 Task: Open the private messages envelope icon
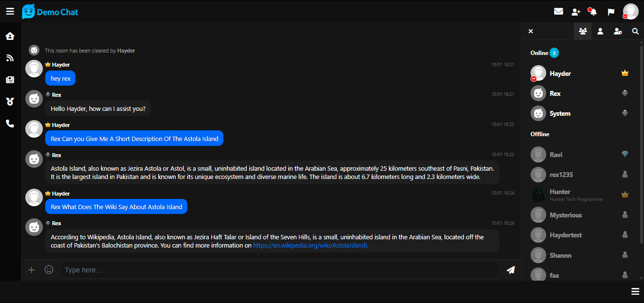(558, 12)
